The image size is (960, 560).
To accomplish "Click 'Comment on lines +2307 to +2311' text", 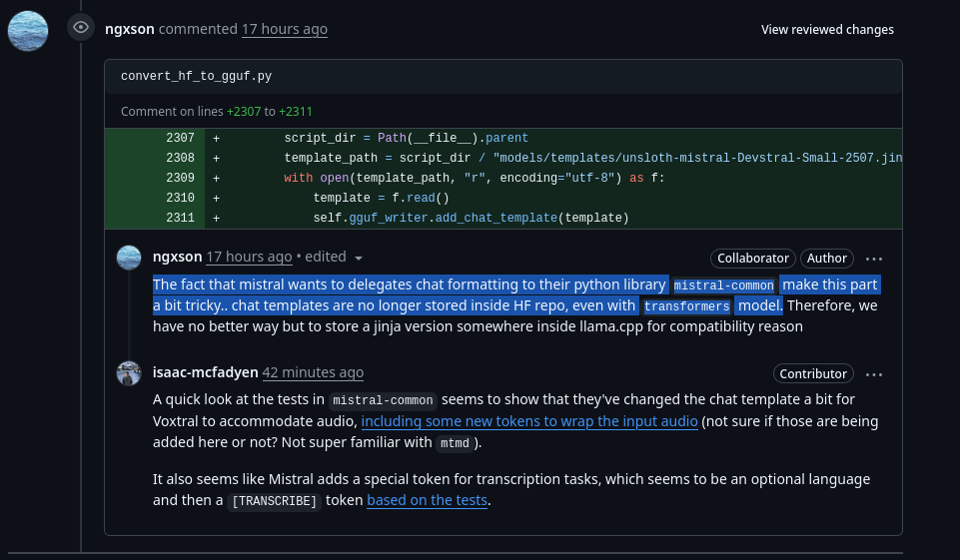I will coord(217,112).
